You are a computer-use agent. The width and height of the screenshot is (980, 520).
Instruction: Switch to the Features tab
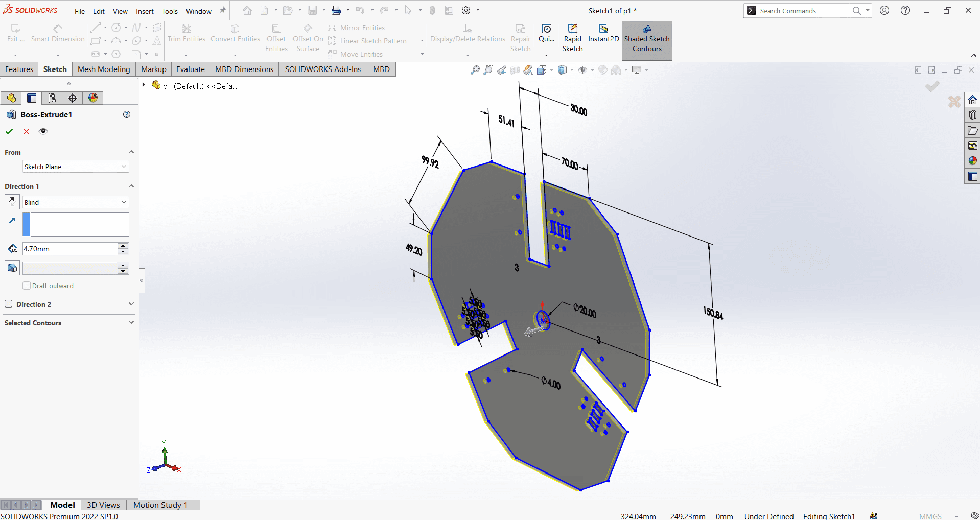pos(19,69)
